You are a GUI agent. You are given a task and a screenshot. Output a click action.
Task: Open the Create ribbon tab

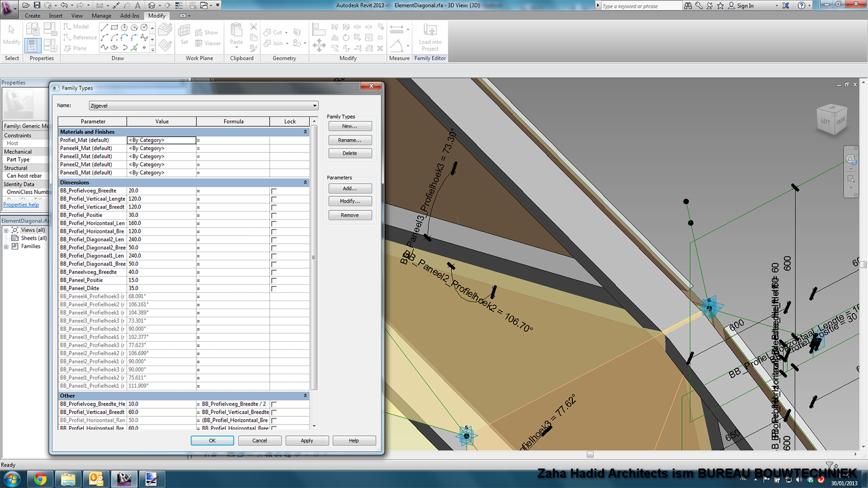(33, 16)
